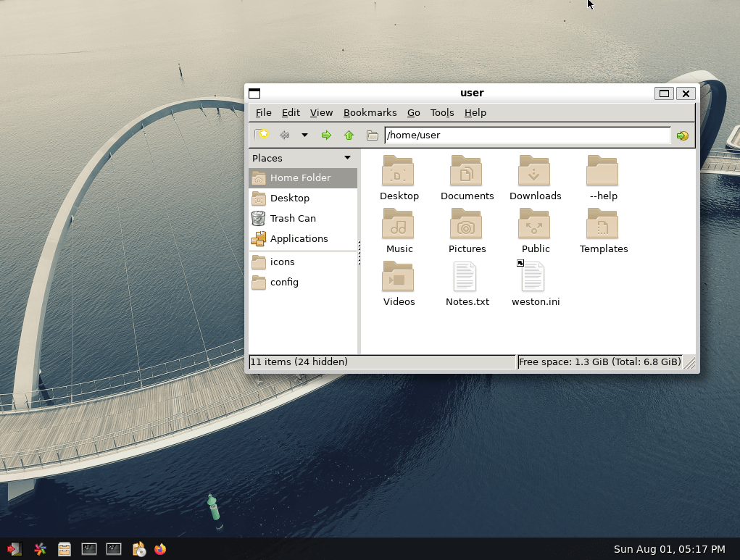Screen dimensions: 740x560
Task: Launch the terminal from the taskbar
Action: [x=88, y=549]
